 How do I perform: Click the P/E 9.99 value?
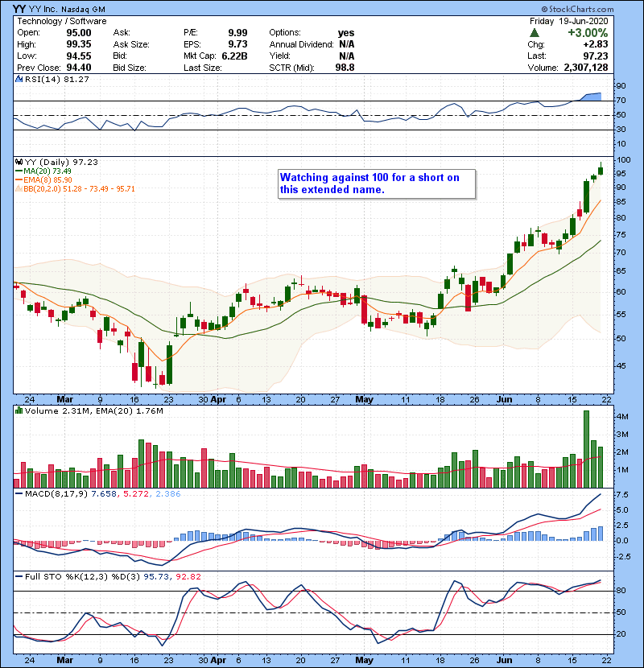pos(237,33)
